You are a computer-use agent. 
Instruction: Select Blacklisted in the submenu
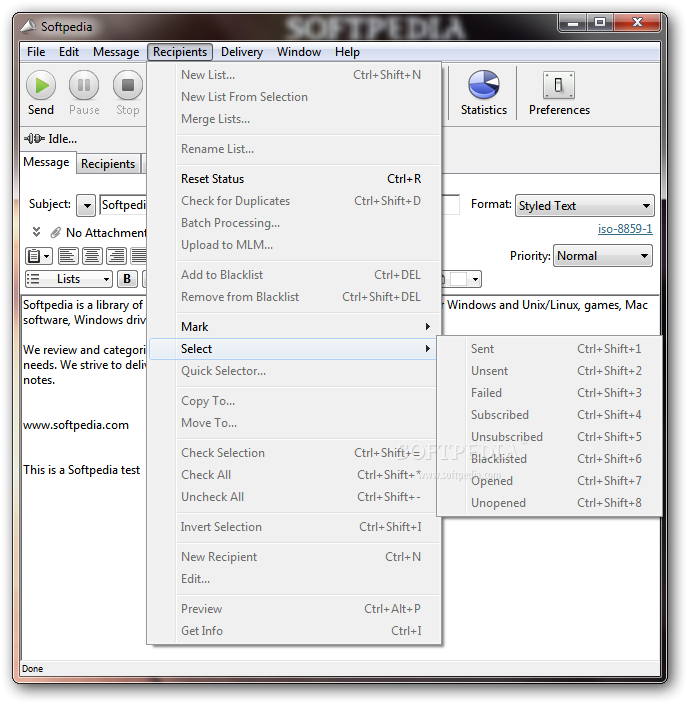[550, 459]
